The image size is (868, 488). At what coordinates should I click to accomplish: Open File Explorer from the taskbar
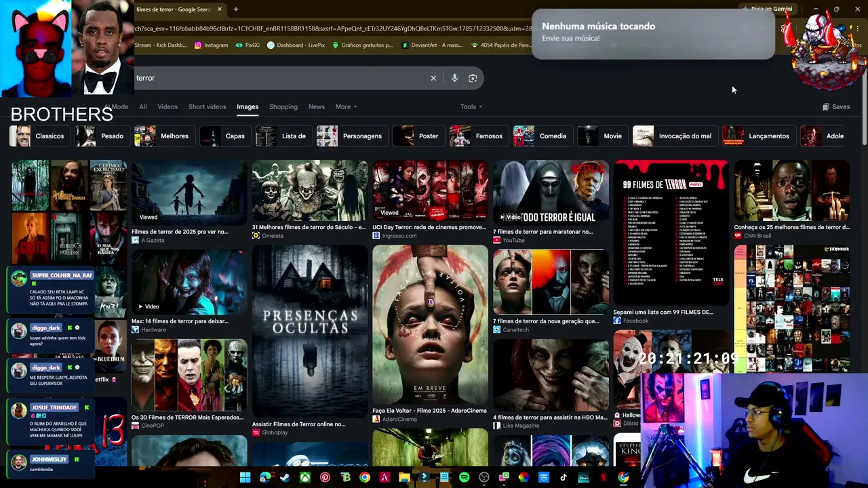click(404, 478)
